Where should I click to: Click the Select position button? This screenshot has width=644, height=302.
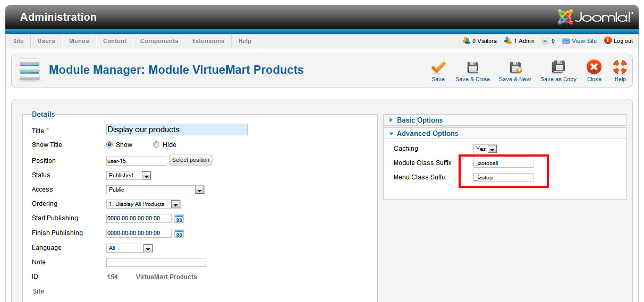pyautogui.click(x=191, y=160)
